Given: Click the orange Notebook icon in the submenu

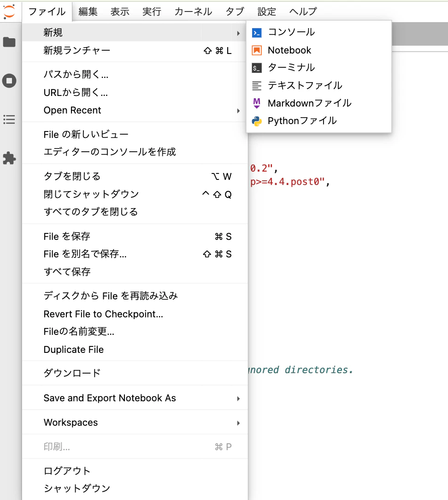Looking at the screenshot, I should coord(257,50).
